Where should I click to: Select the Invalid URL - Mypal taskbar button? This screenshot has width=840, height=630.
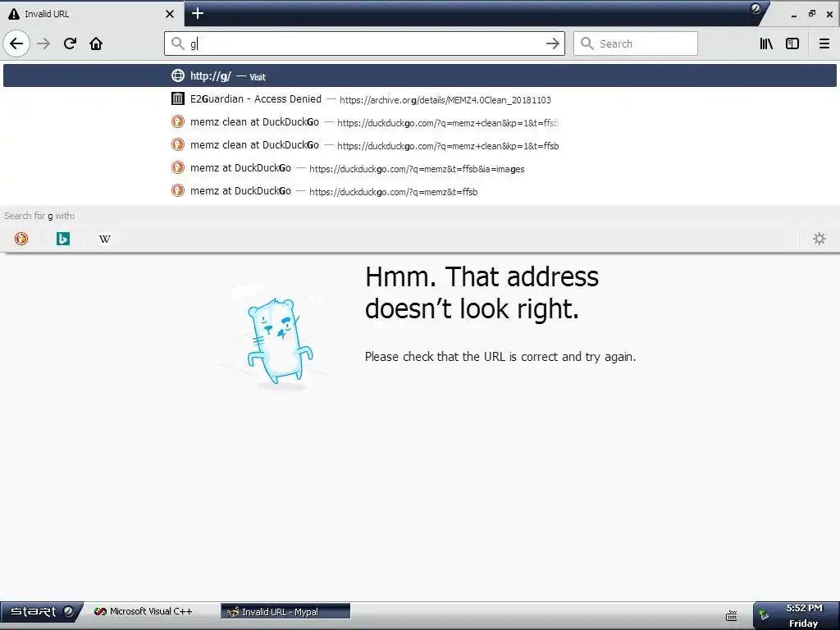[285, 611]
